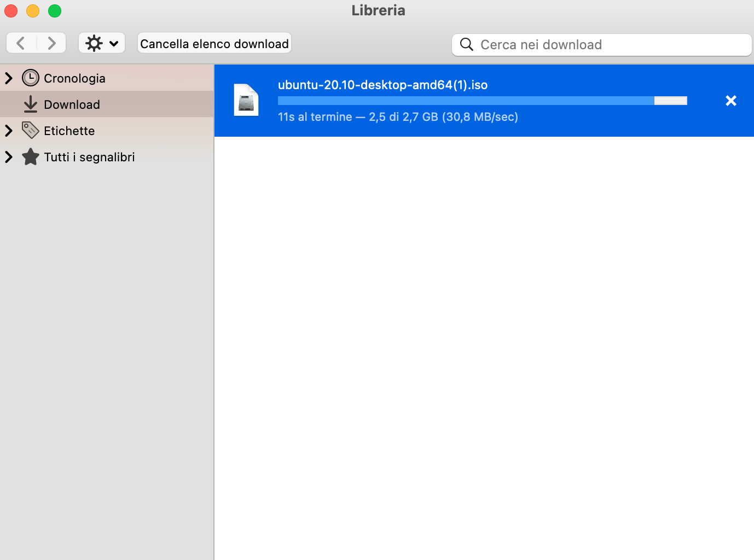Open the gear organize menu
Image resolution: width=754 pixels, height=560 pixels.
click(102, 43)
